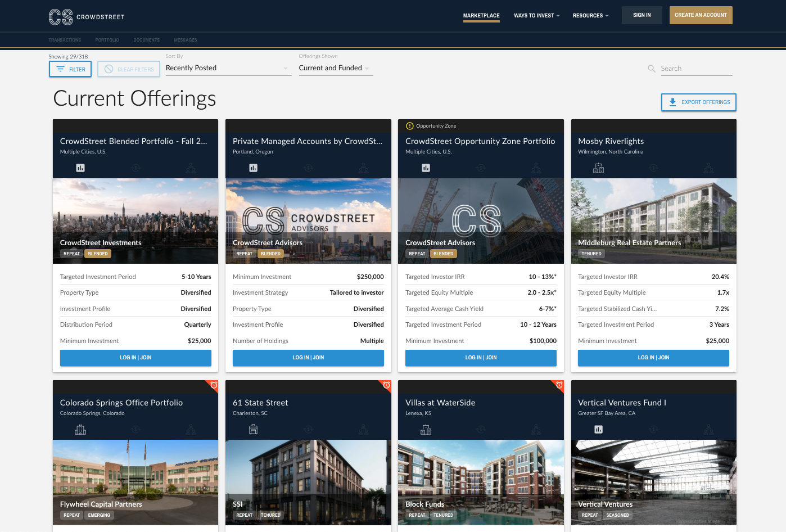Screen dimensions: 786x532
Task: Expand the Resources menu
Action: (x=590, y=16)
